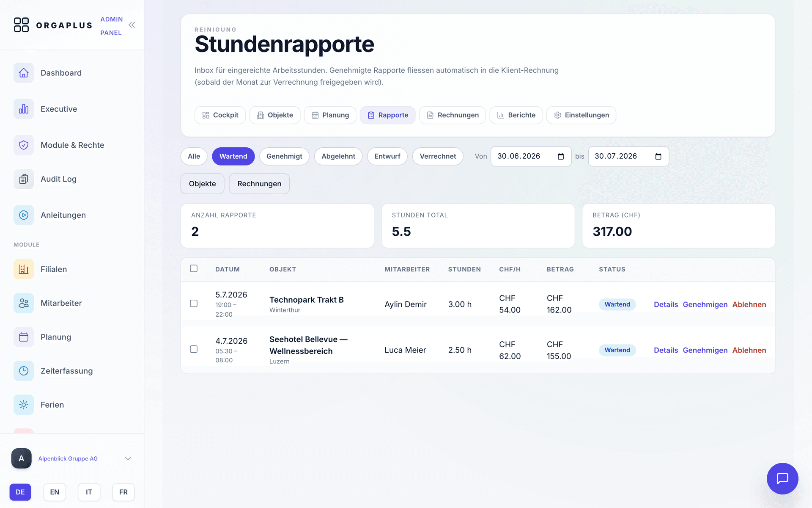This screenshot has width=812, height=508.
Task: Collapse the sidebar with double chevron
Action: tap(132, 25)
